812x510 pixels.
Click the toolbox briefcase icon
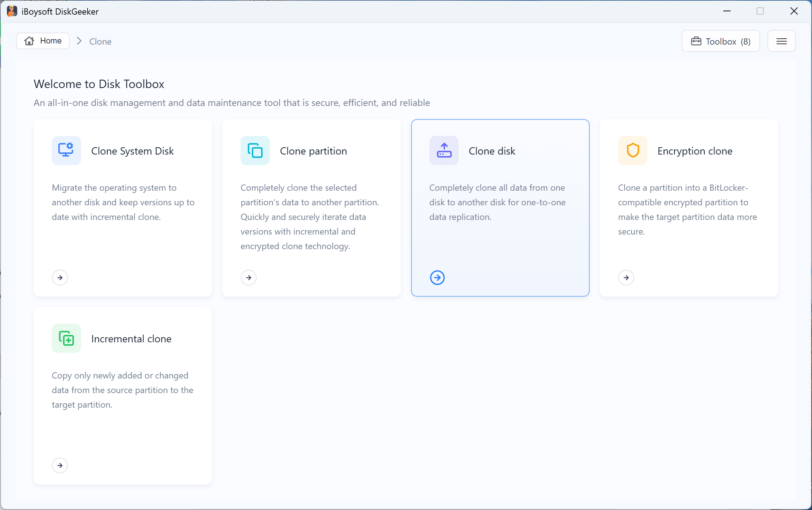pos(696,41)
